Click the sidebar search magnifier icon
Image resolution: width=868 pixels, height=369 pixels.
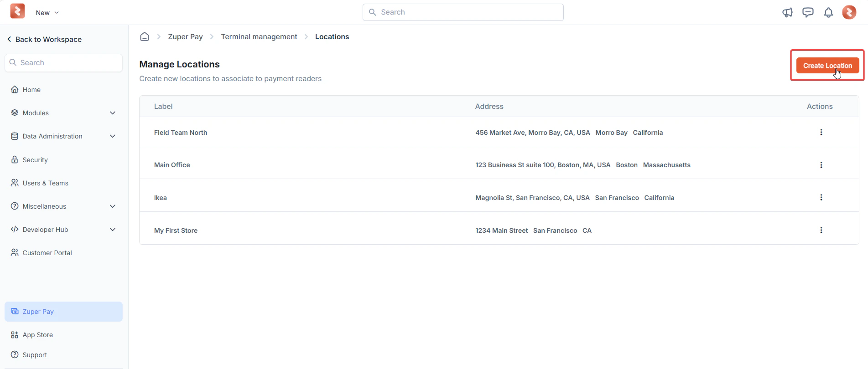point(13,62)
